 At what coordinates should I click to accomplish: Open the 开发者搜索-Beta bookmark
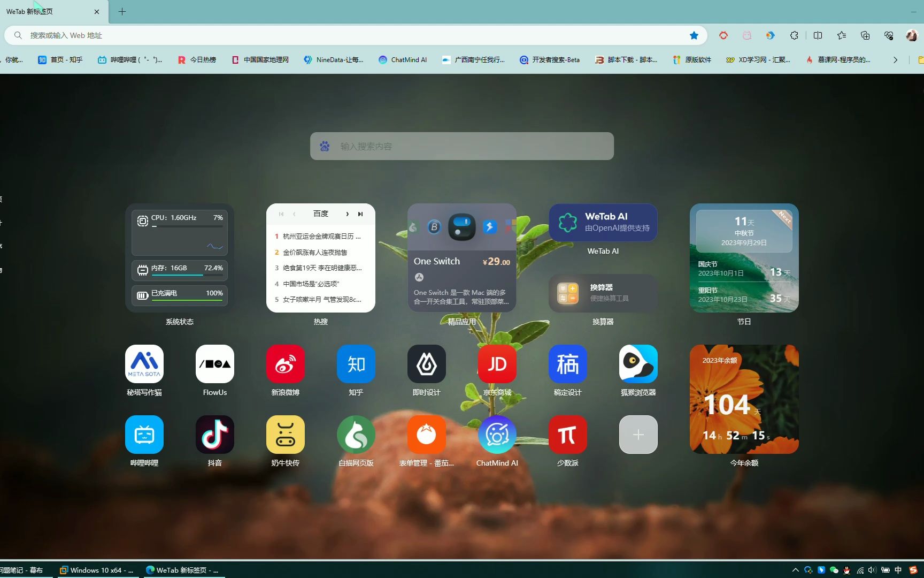coord(550,60)
